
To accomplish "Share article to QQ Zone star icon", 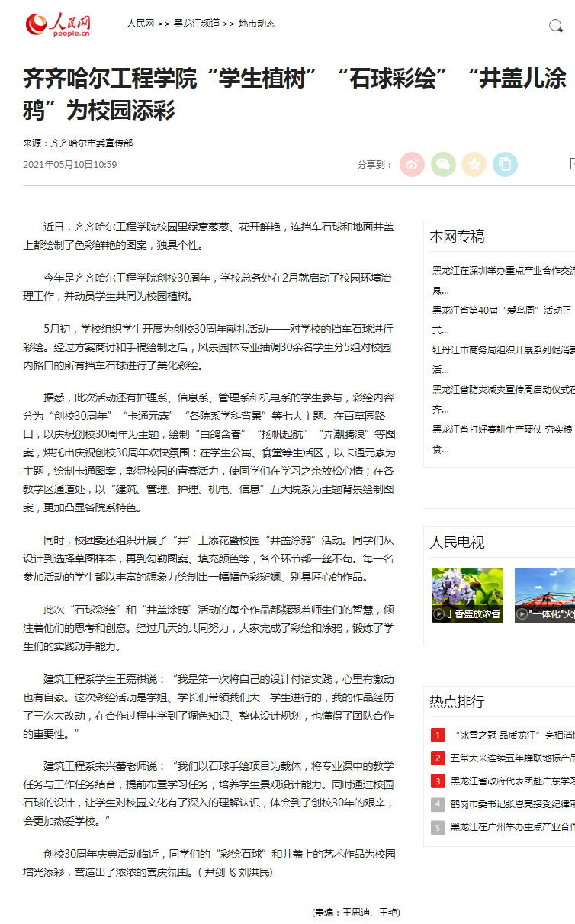I will [x=474, y=164].
